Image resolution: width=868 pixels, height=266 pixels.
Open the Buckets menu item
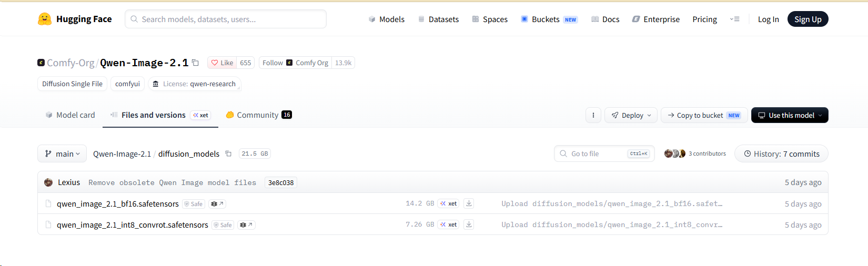[x=549, y=19]
